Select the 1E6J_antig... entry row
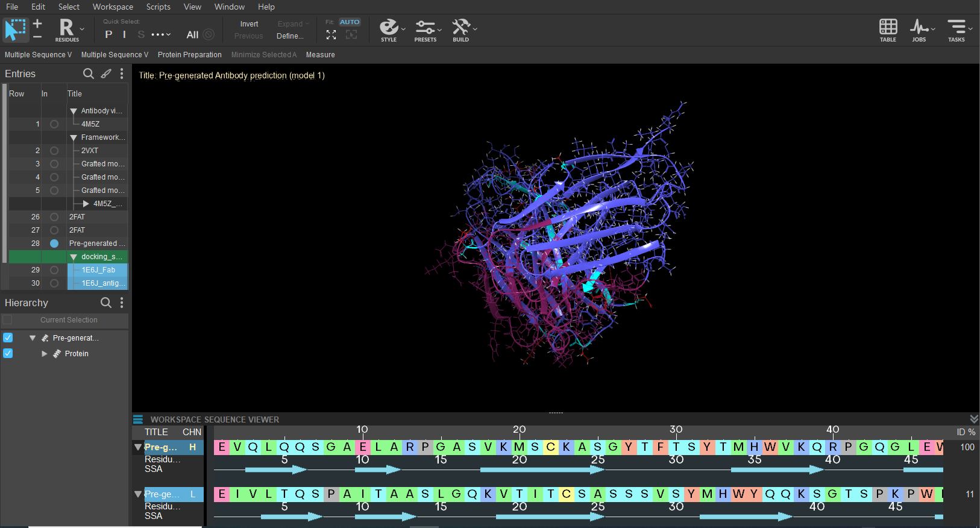 coord(98,283)
